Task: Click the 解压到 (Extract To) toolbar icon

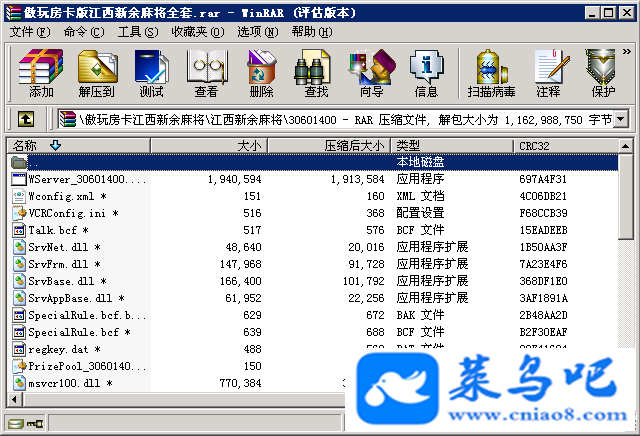Action: click(x=97, y=73)
